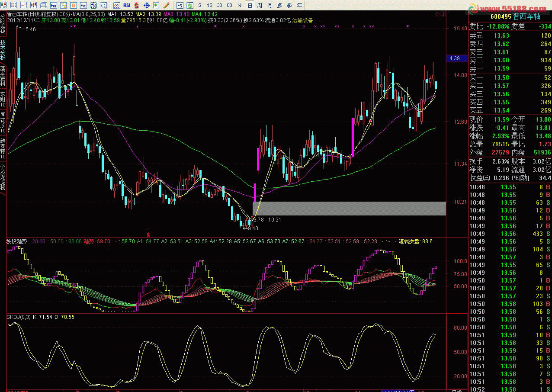
Task: Click stock code 600495 in quote panel
Action: [x=500, y=16]
